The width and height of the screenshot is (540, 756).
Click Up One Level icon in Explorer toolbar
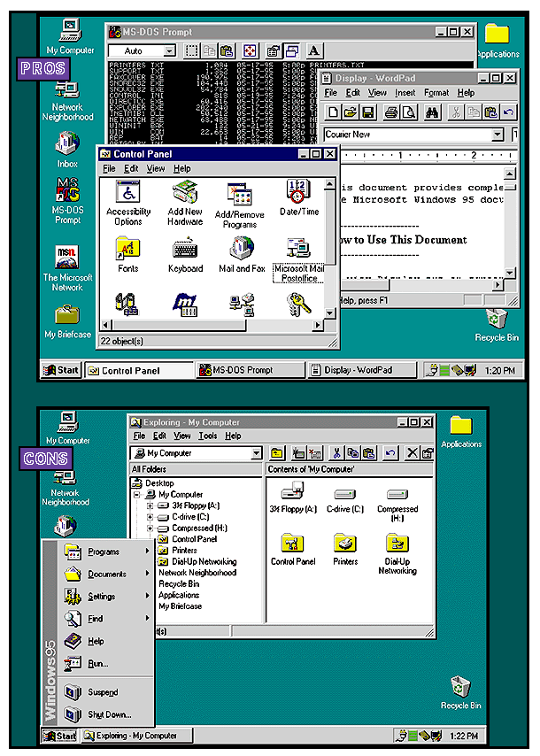tap(277, 453)
